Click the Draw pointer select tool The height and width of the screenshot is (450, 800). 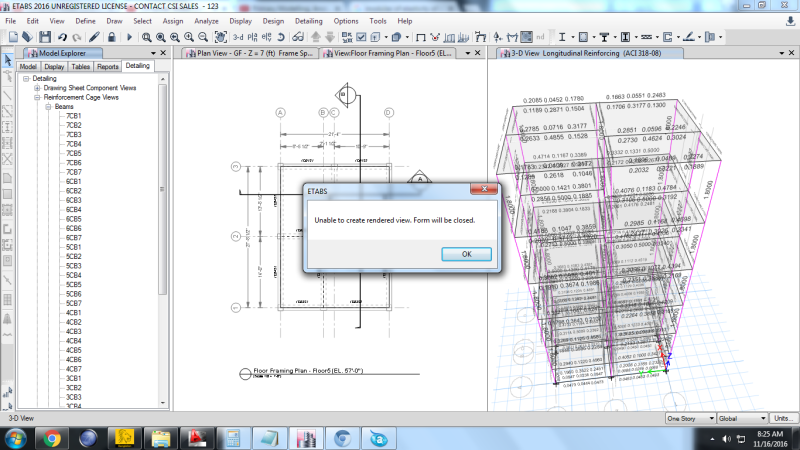[x=8, y=60]
